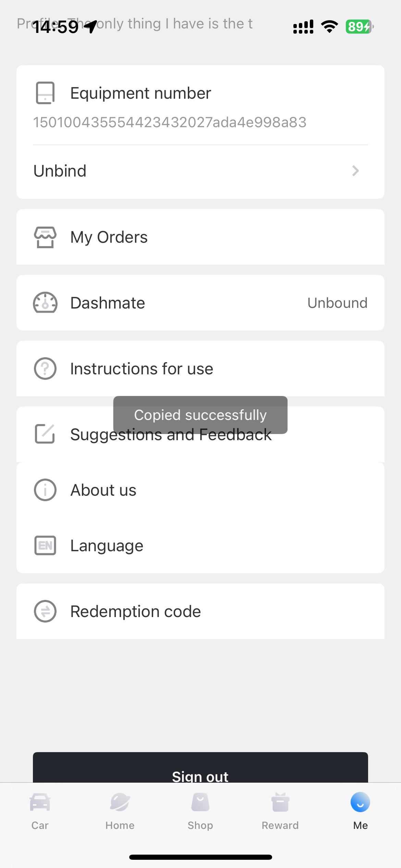Tap the Equipment number device icon
Image resolution: width=401 pixels, height=868 pixels.
45,93
